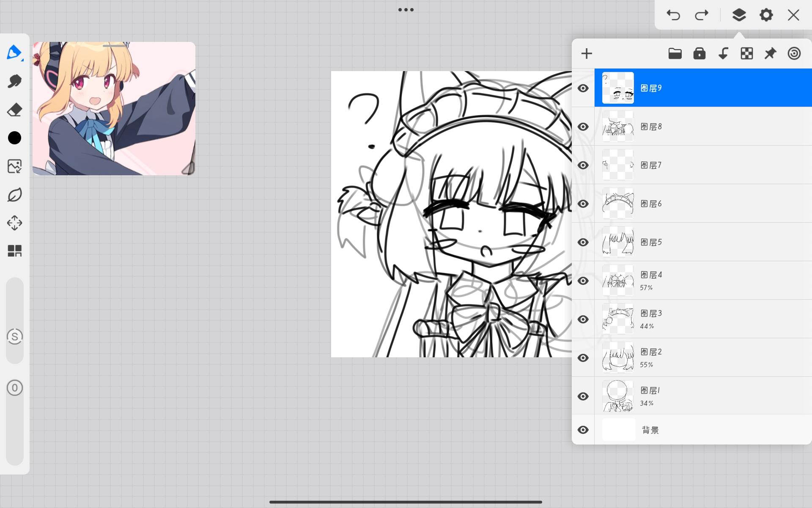Click the undo arrow button
This screenshot has width=812, height=508.
pos(673,15)
